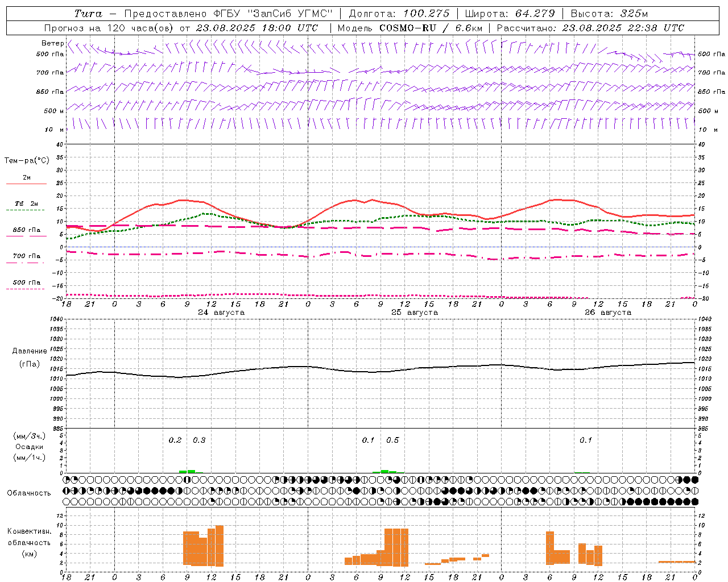Click the "0.5" precipitation value
This screenshot has height=582, width=728.
click(x=392, y=440)
